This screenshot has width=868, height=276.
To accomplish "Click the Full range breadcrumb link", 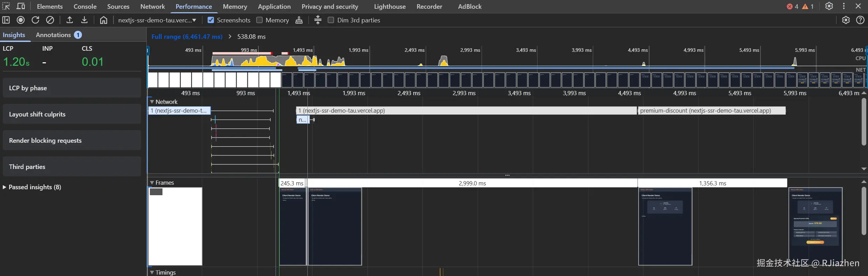I will click(187, 37).
